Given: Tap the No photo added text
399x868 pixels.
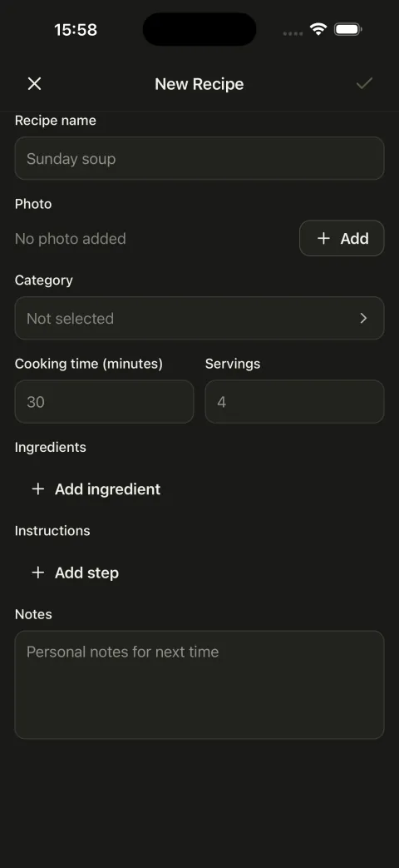Looking at the screenshot, I should [x=70, y=239].
